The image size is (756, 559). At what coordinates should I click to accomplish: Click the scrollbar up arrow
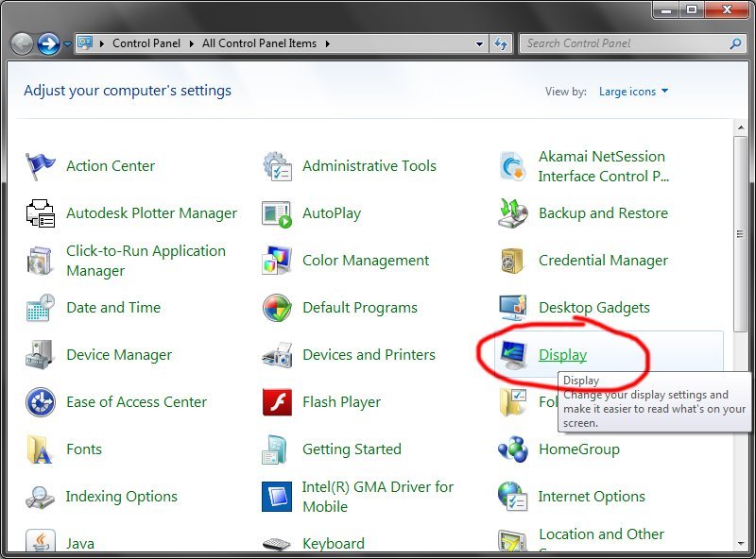741,127
